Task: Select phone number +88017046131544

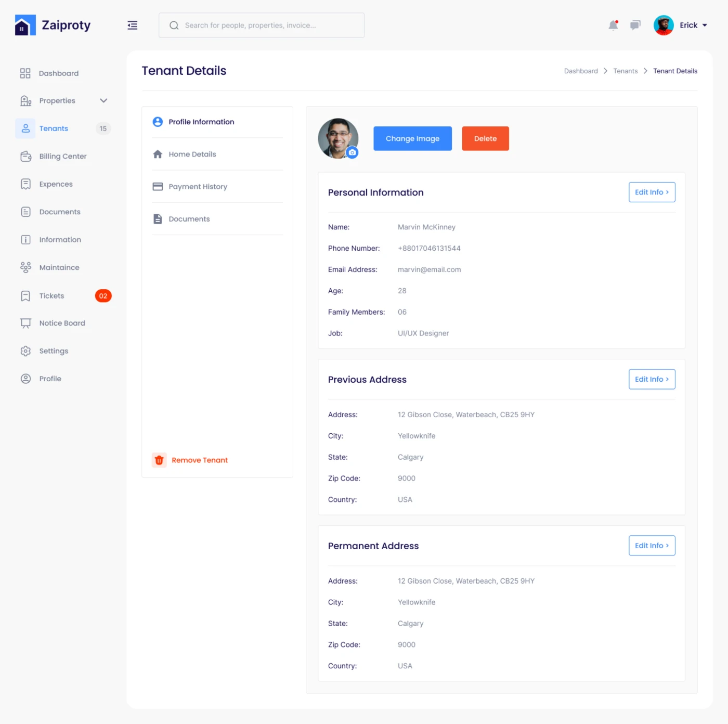Action: [x=429, y=248]
